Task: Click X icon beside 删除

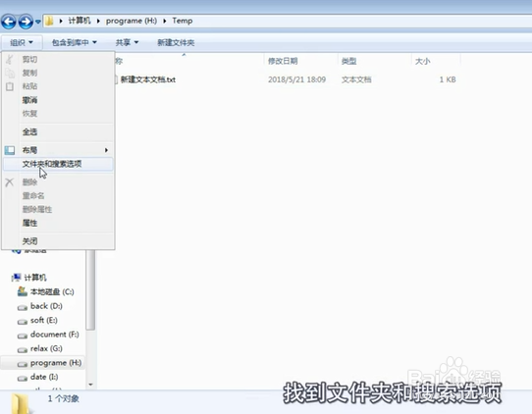Action: [10, 182]
